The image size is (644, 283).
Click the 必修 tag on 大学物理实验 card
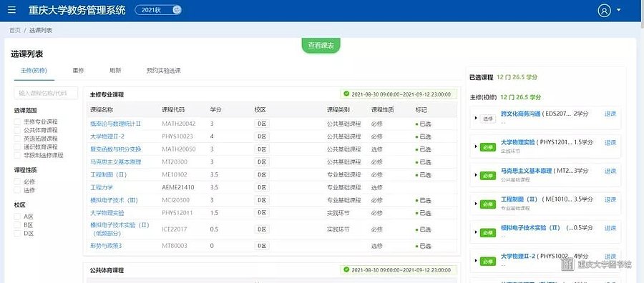click(488, 147)
